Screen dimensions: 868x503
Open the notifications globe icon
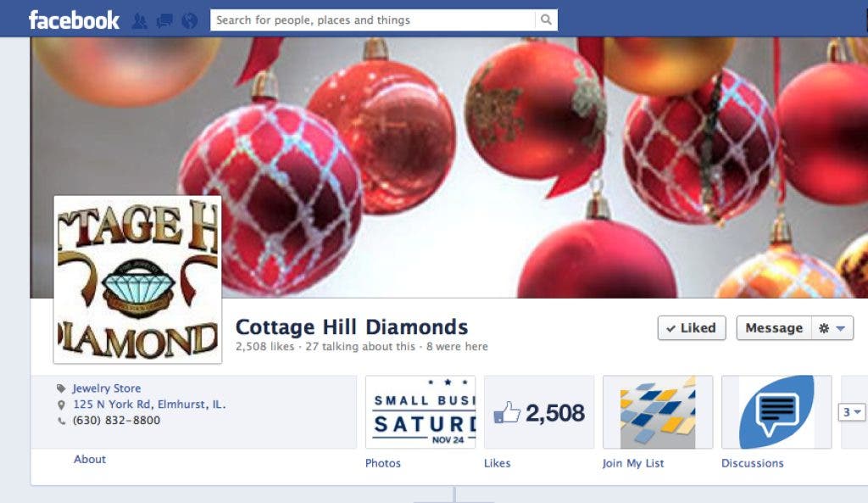click(x=189, y=21)
